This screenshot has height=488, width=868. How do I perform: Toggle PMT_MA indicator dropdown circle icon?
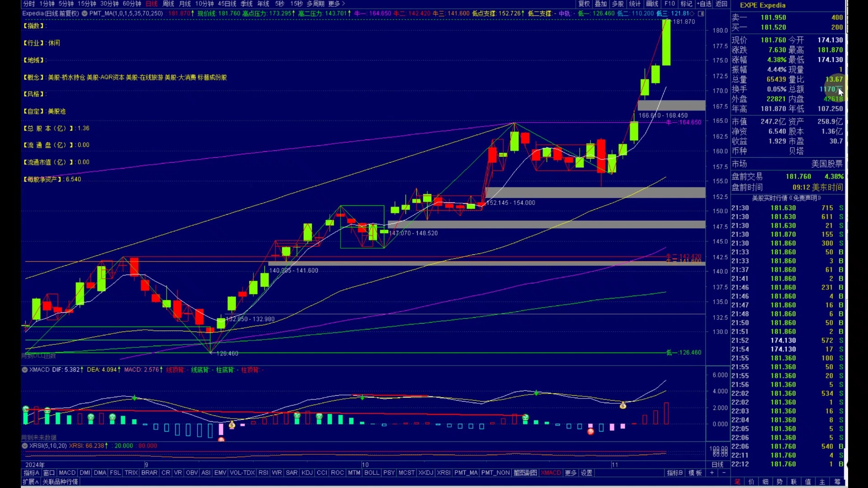click(x=85, y=14)
